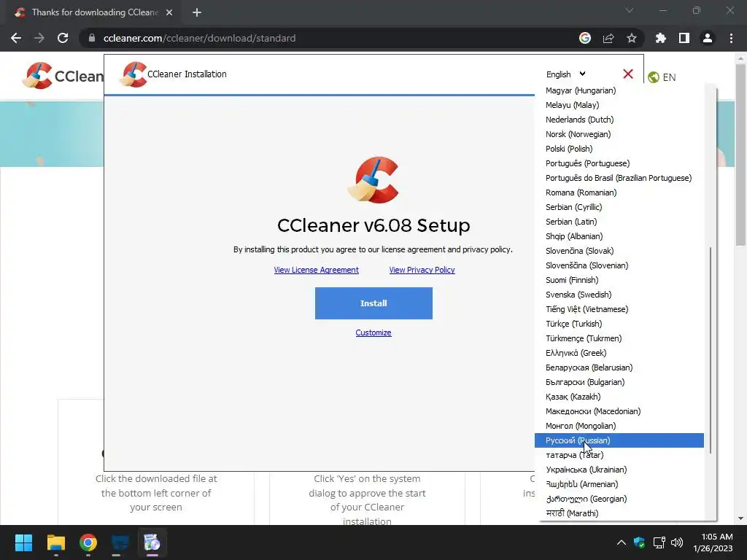747x560 pixels.
Task: Click site lock icon in address bar
Action: [x=92, y=38]
